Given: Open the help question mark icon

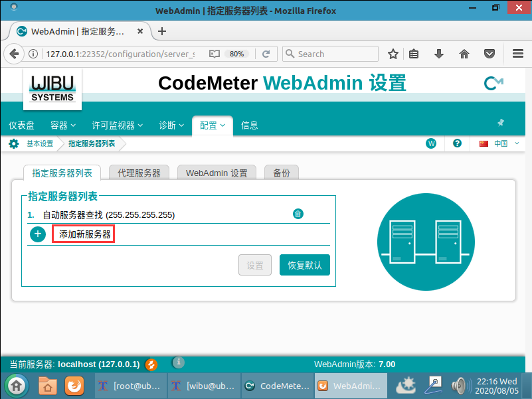Looking at the screenshot, I should (x=457, y=143).
